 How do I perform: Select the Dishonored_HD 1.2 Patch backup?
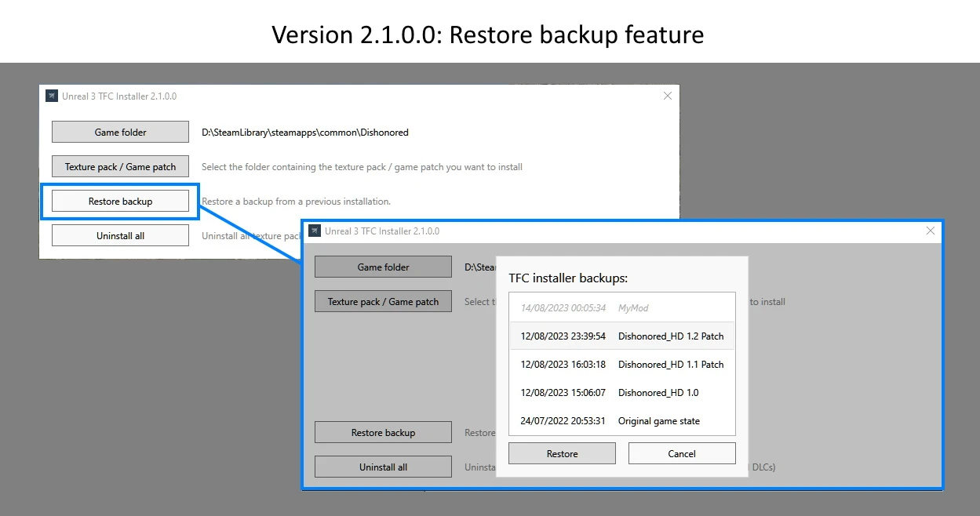coord(621,336)
